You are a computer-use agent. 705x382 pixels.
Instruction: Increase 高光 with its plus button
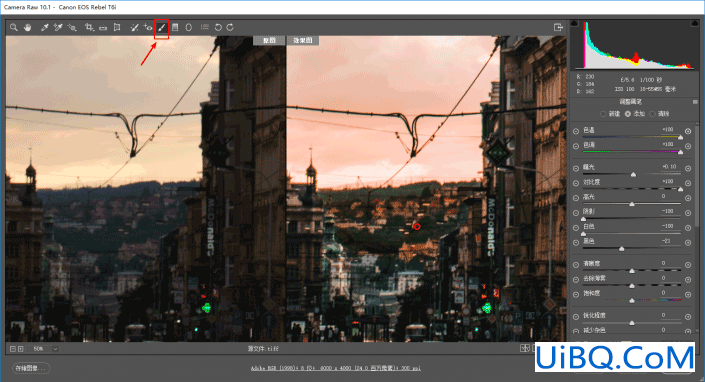coord(688,198)
